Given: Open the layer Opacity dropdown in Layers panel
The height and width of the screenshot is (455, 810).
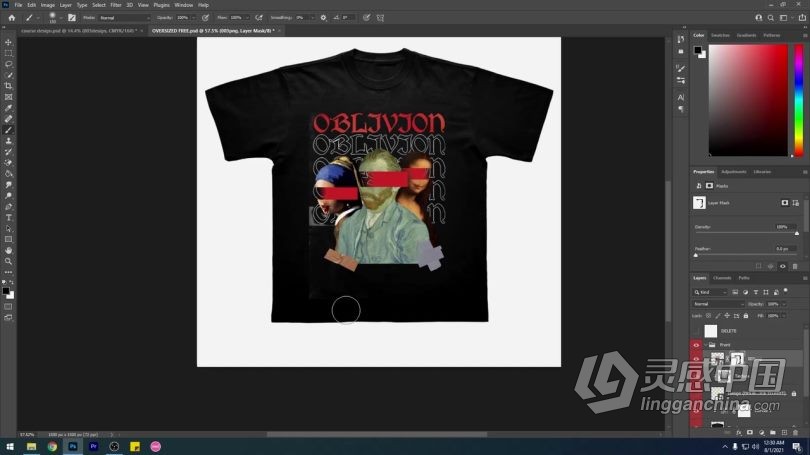Looking at the screenshot, I should [784, 304].
